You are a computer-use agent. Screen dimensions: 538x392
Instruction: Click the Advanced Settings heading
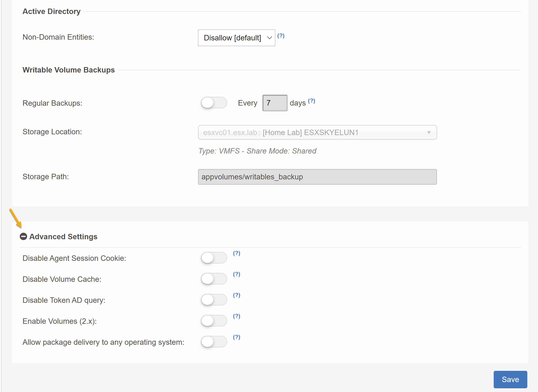tap(63, 237)
